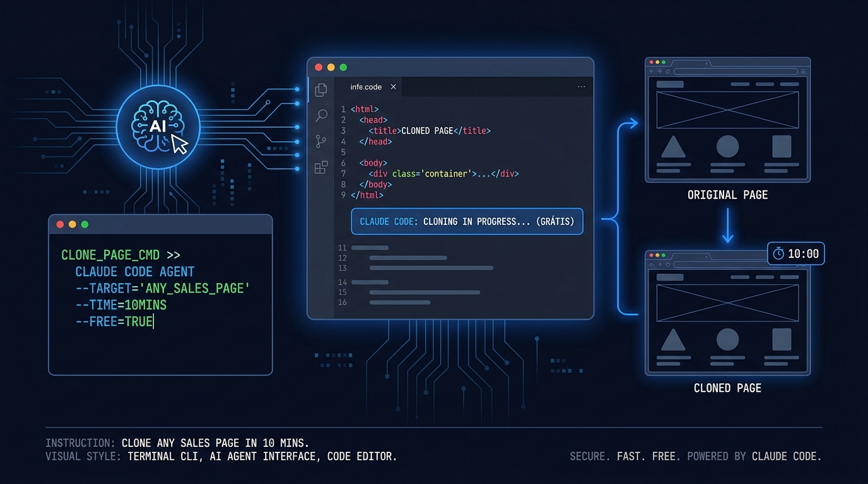Open hamburger menu in Original Page browser

(x=804, y=71)
